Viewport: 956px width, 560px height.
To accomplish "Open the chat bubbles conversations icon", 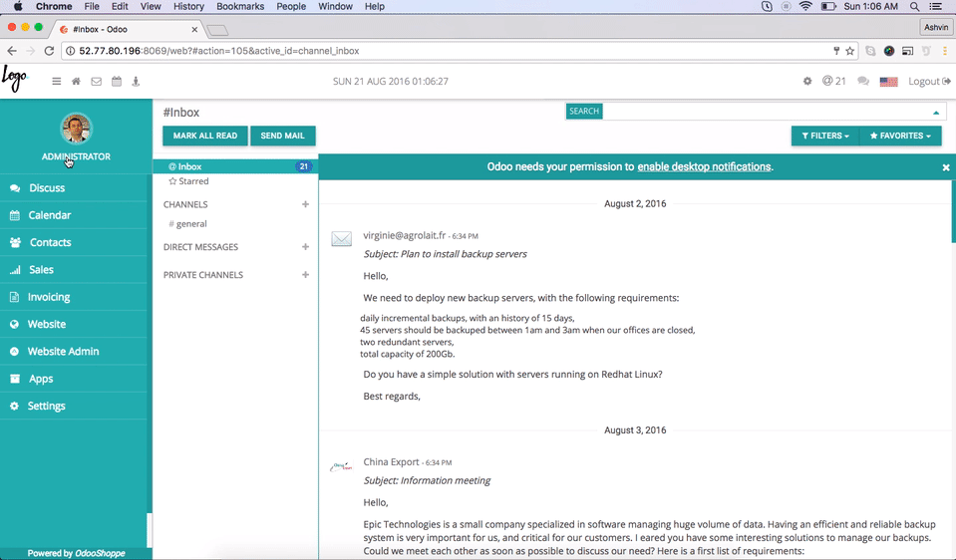I will click(x=862, y=81).
